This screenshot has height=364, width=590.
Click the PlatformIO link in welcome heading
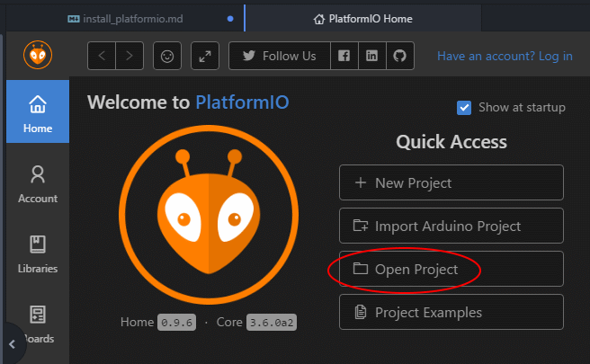pyautogui.click(x=242, y=102)
